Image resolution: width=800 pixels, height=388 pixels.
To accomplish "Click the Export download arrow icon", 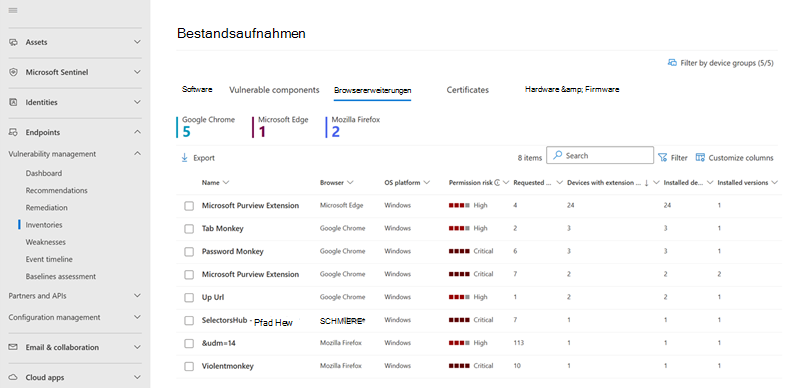I will coord(184,158).
